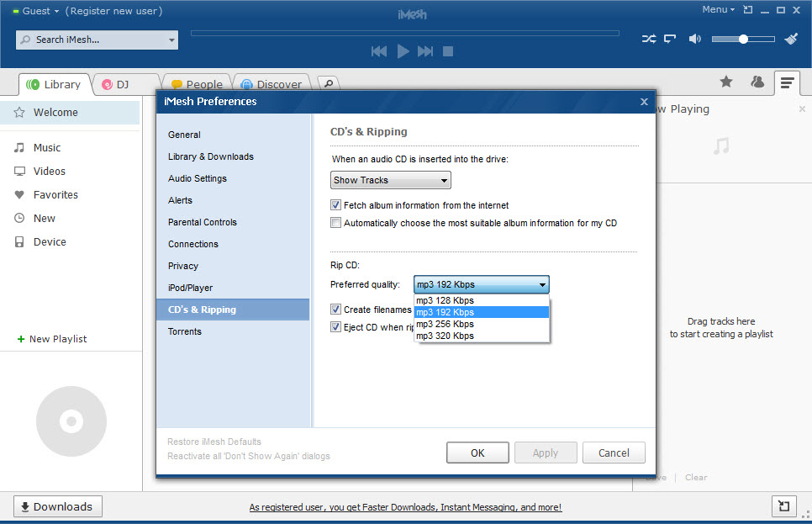Click the Welcome star icon
Image resolution: width=812 pixels, height=524 pixels.
19,113
